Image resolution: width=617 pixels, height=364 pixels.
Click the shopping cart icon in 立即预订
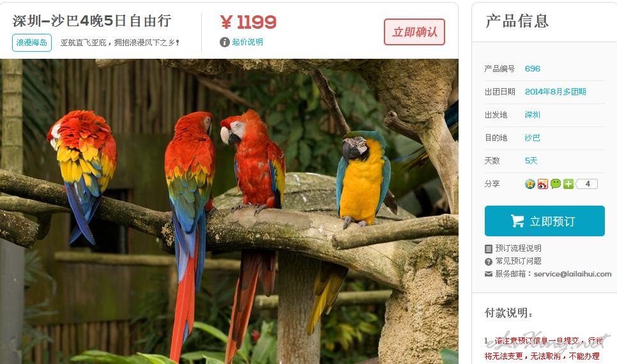517,221
